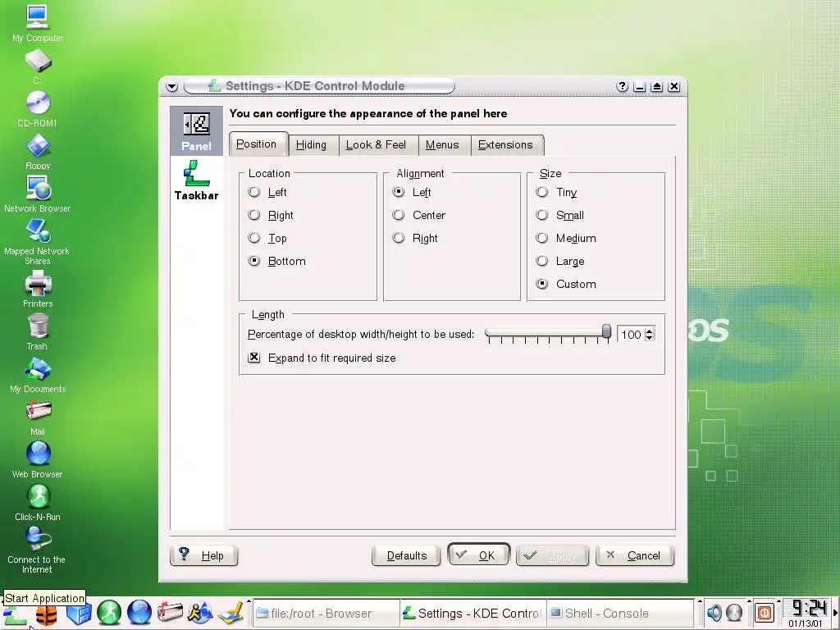Click the gray sphere tray icon
840x630 pixels.
734,612
